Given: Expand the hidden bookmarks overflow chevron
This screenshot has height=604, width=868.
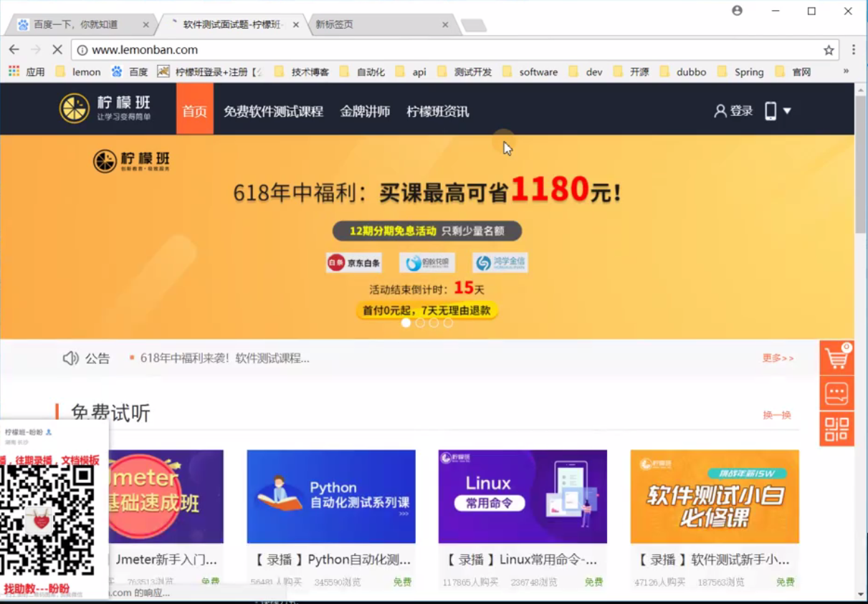Looking at the screenshot, I should (x=846, y=71).
